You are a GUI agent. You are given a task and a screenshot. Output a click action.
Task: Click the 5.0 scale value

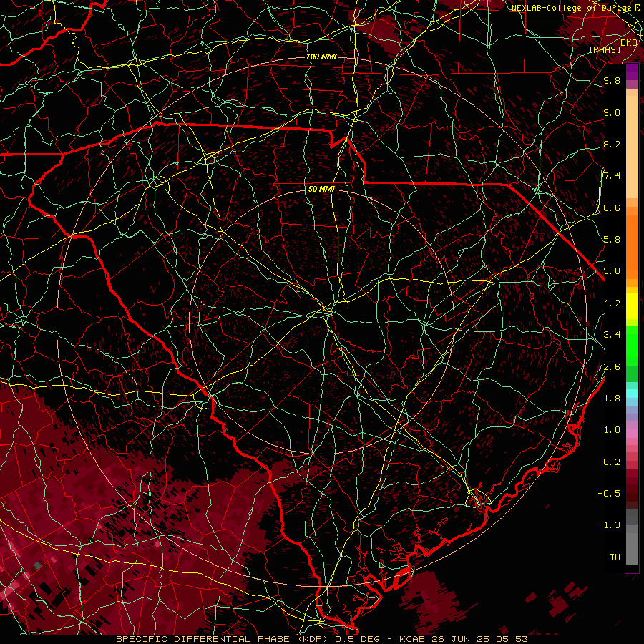pos(612,271)
